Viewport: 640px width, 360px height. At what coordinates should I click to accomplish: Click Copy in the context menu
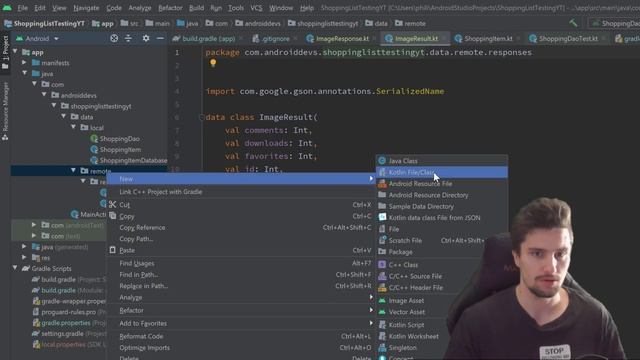[241, 216]
